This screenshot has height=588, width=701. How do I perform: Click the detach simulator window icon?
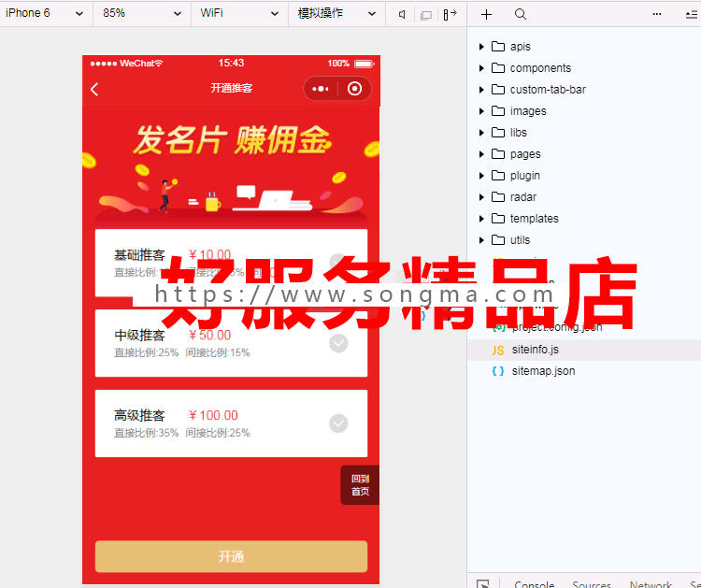[x=426, y=16]
